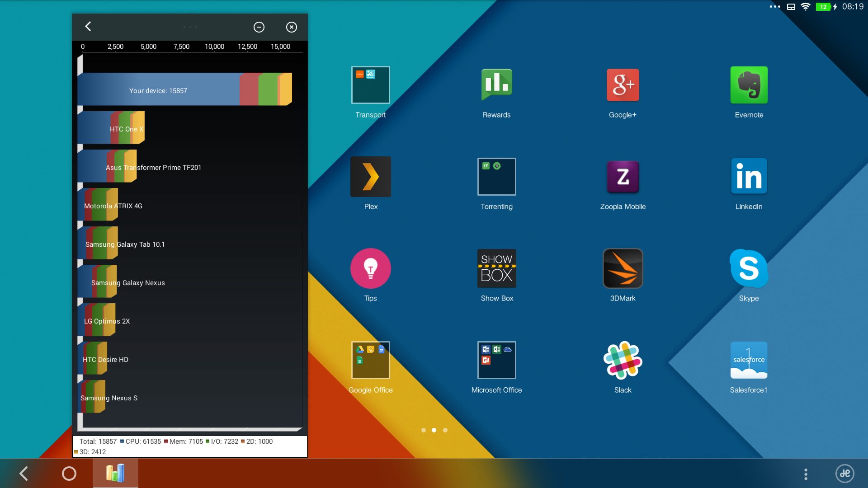Click the Mem: 7105 legend entry
The width and height of the screenshot is (868, 488).
pos(184,441)
